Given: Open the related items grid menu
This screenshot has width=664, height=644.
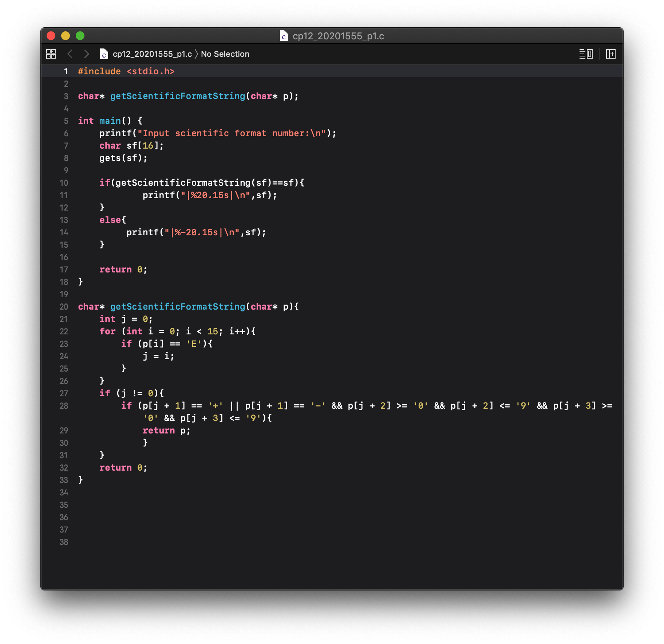Looking at the screenshot, I should coord(51,54).
